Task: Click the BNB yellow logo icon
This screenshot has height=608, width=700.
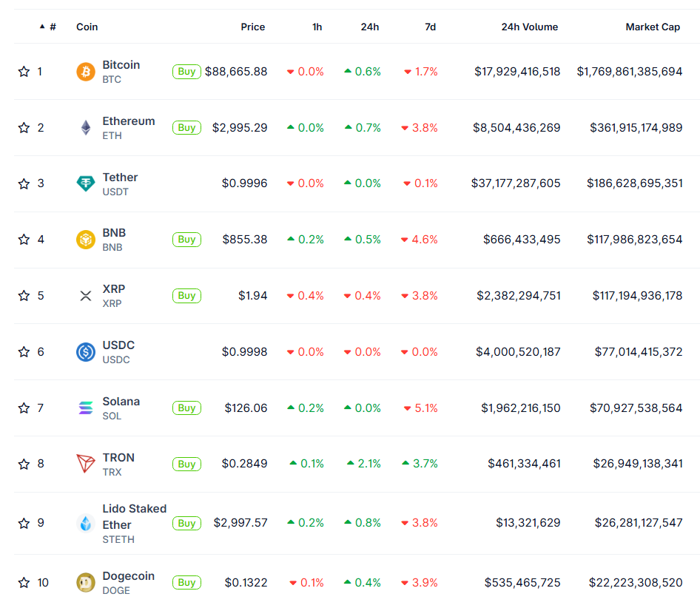Action: coord(86,240)
